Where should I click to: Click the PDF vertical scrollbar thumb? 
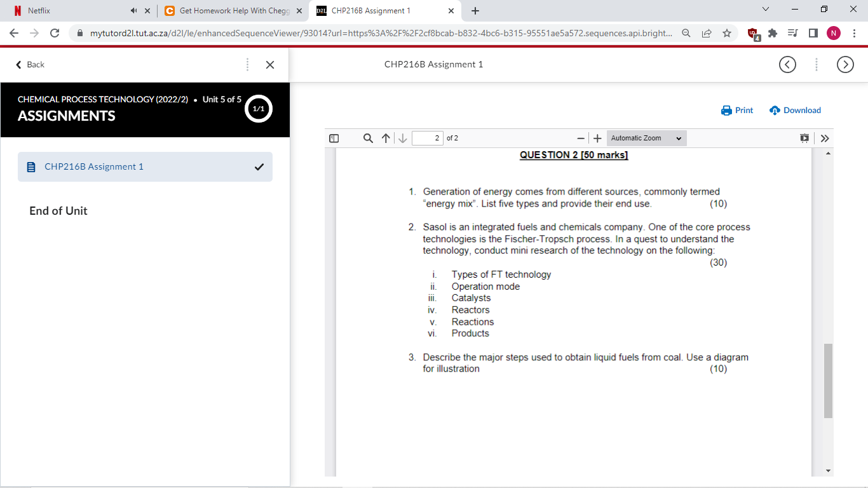click(828, 381)
